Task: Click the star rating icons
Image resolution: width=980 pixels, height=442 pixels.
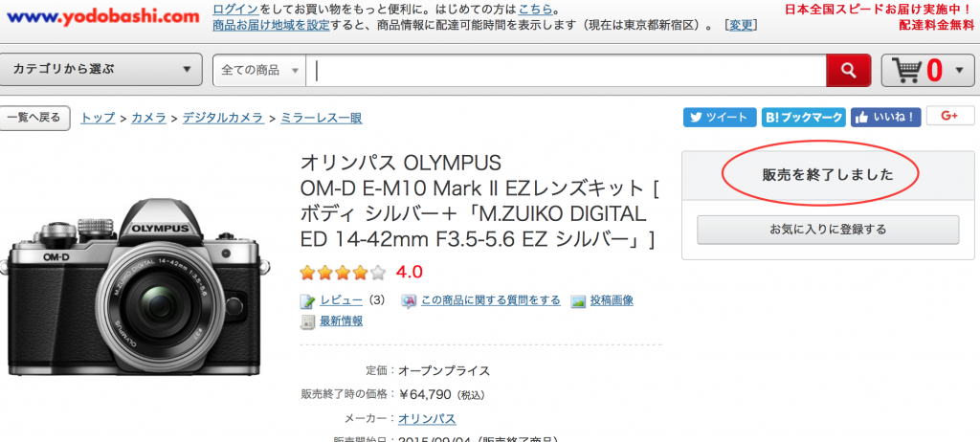Action: point(343,273)
